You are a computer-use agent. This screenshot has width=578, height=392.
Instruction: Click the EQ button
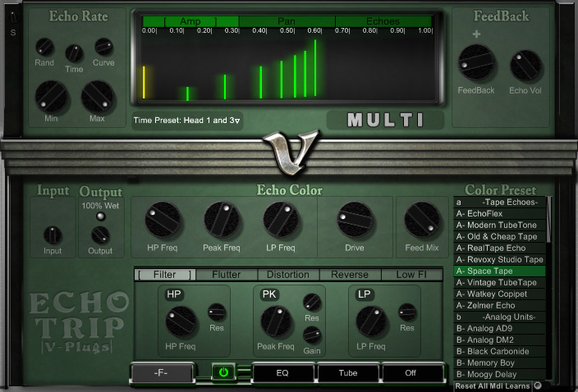point(282,373)
